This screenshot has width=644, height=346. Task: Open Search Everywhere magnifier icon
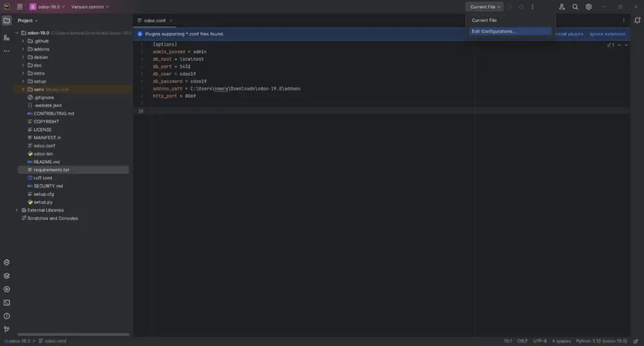[x=575, y=7]
